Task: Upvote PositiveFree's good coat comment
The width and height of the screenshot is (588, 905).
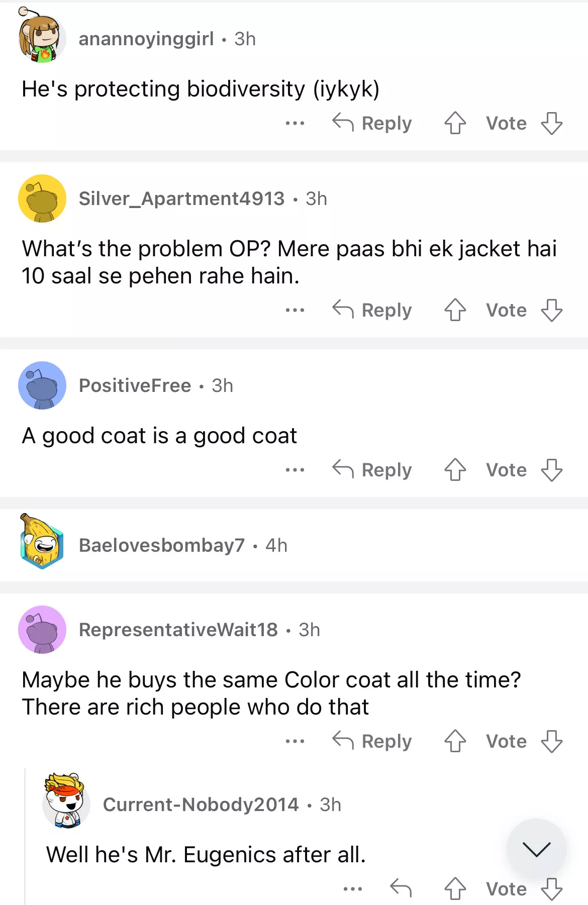Action: pos(455,470)
